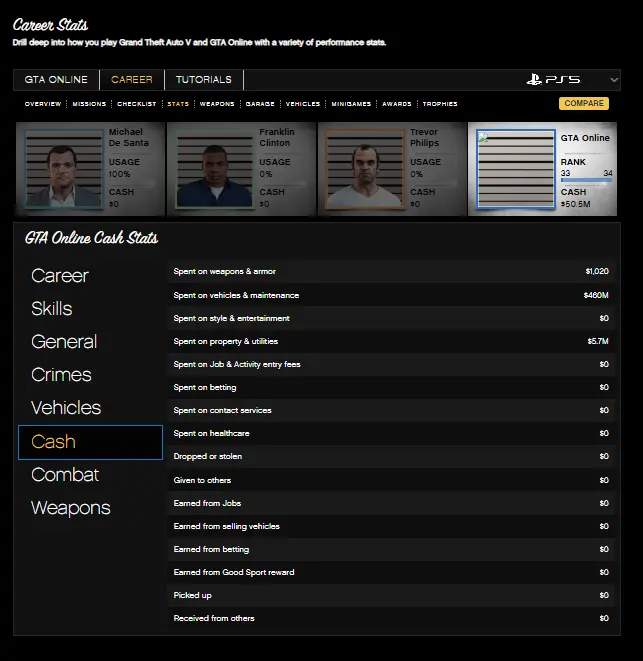The width and height of the screenshot is (643, 661).
Task: Click the GTA Online rank progress bar
Action: pos(587,181)
